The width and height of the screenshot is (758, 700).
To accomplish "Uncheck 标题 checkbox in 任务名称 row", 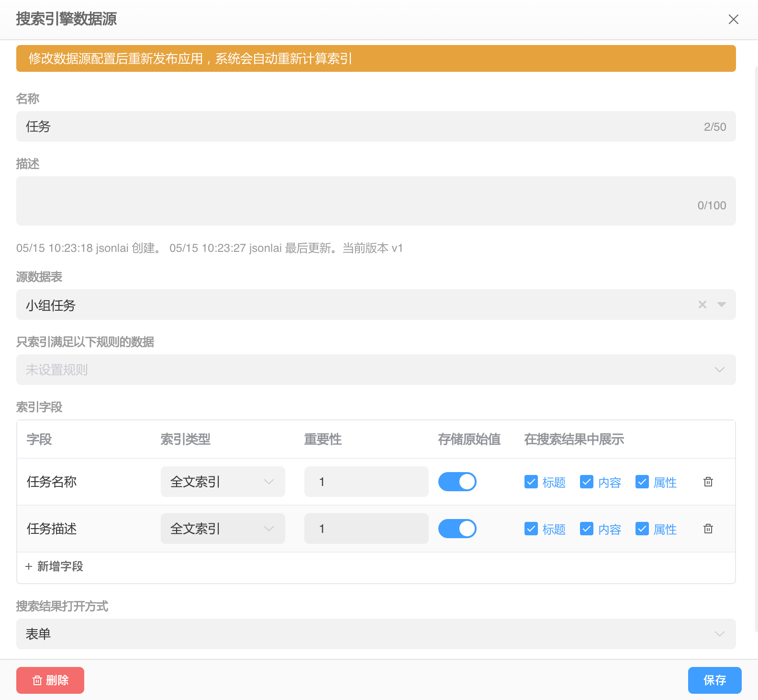I will tap(531, 482).
